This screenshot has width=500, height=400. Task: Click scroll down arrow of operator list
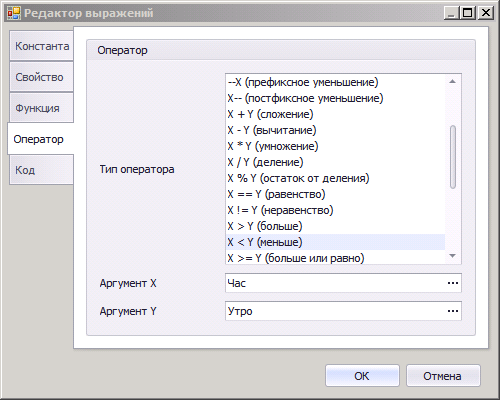pos(453,256)
